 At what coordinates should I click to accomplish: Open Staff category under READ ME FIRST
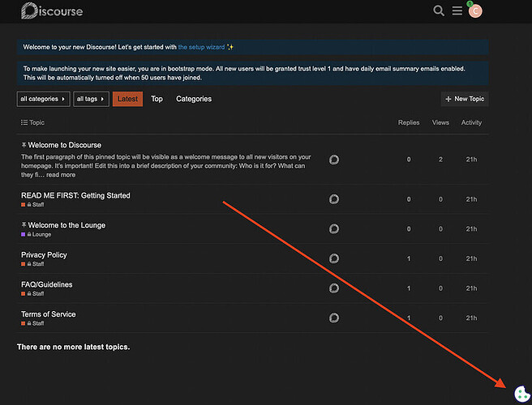point(32,205)
